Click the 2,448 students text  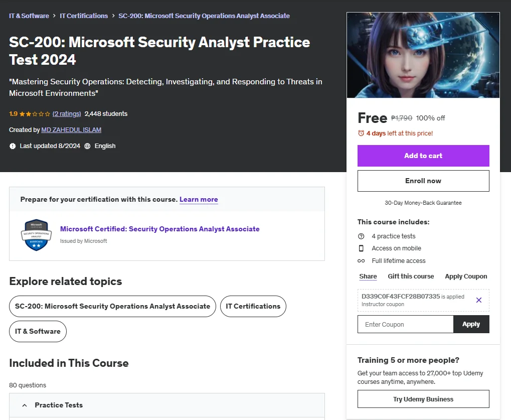(106, 114)
